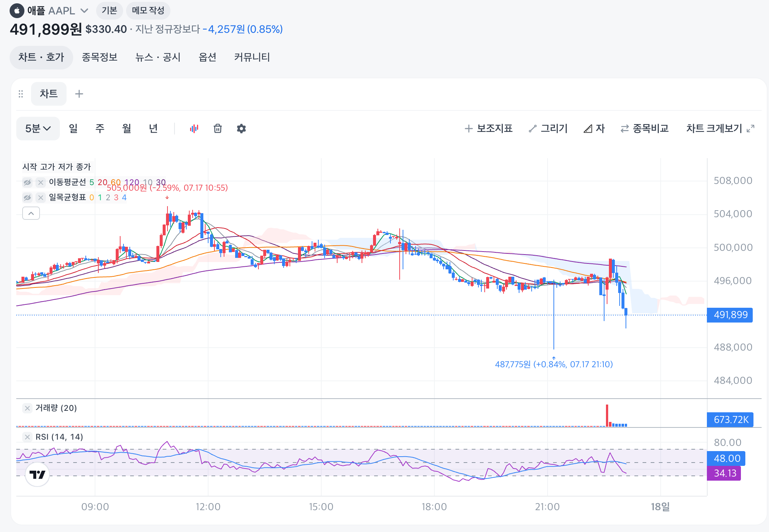Select the orange 60 moving average label

tap(116, 182)
